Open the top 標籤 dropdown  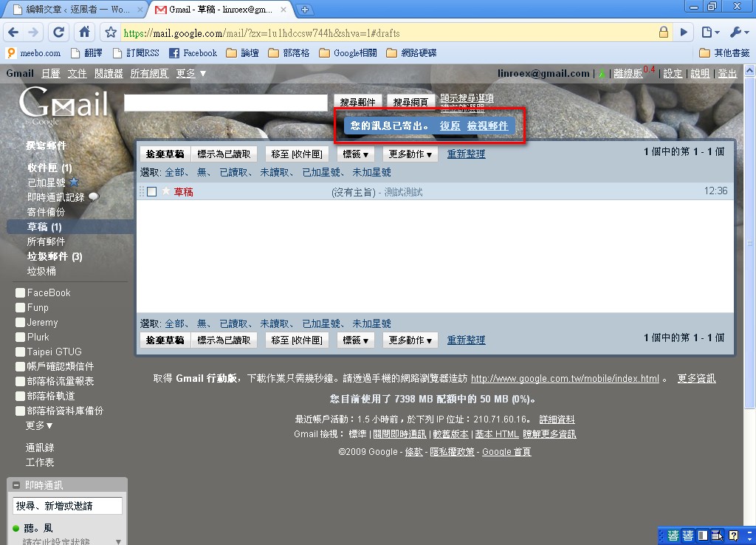tap(355, 154)
